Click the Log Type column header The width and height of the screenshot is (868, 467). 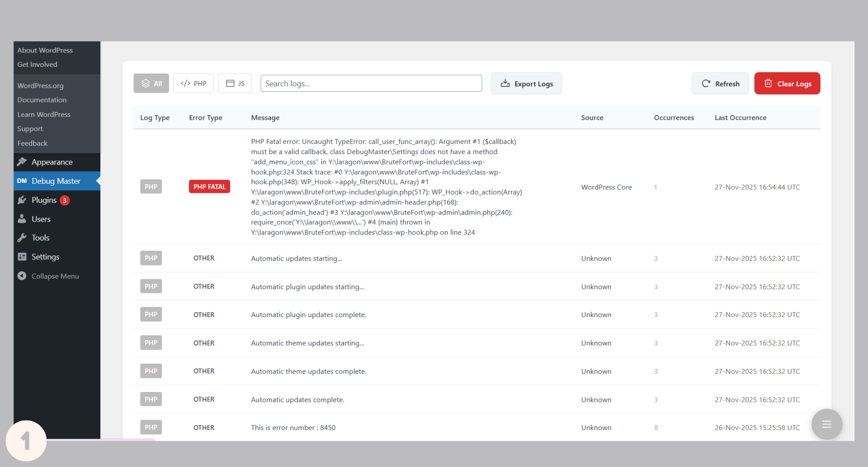[x=155, y=117]
